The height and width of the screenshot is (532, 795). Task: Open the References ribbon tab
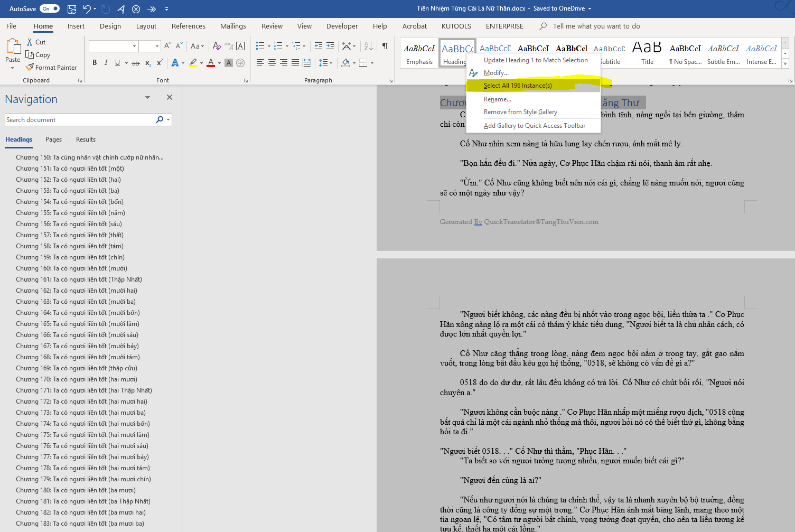point(188,26)
